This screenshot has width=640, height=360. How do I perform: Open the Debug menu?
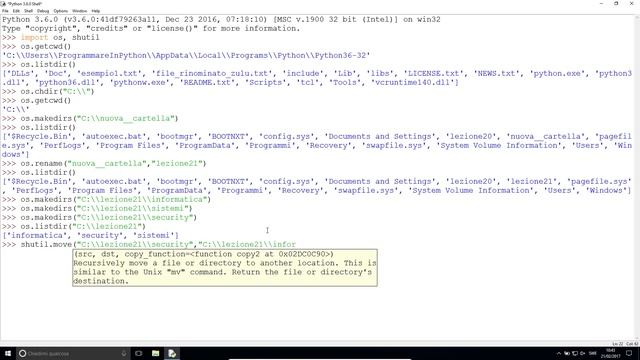(x=43, y=11)
